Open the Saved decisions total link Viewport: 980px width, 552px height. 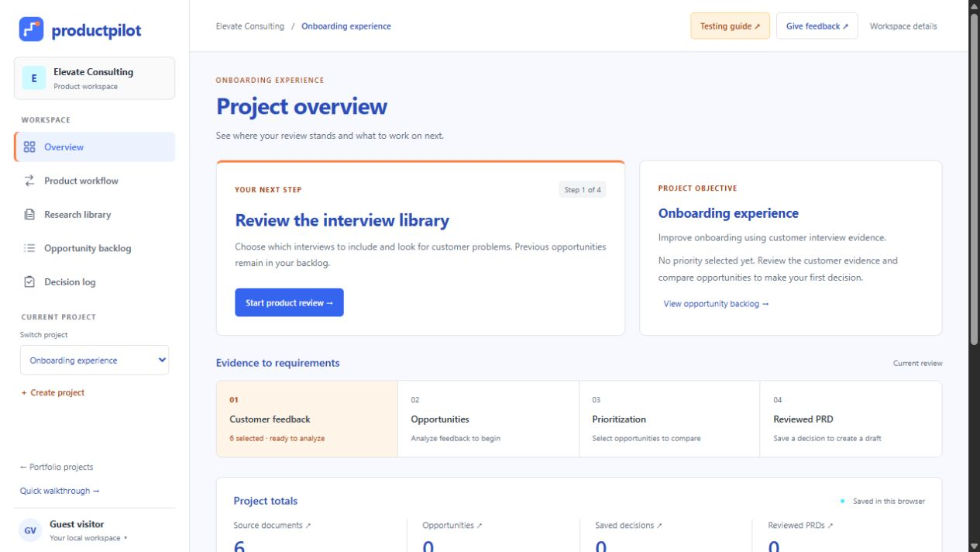628,526
